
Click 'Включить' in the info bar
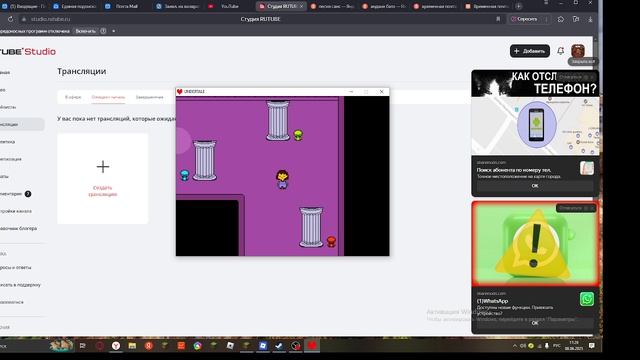85,31
